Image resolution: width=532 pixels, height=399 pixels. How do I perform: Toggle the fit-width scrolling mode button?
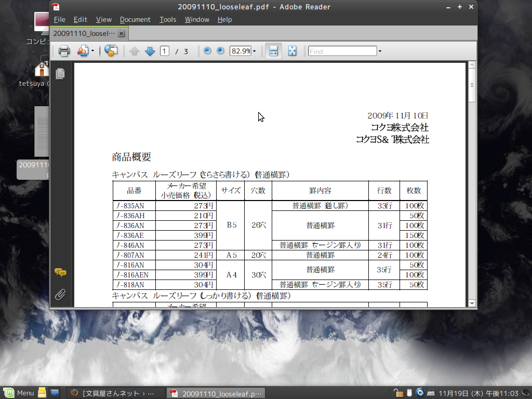273,51
